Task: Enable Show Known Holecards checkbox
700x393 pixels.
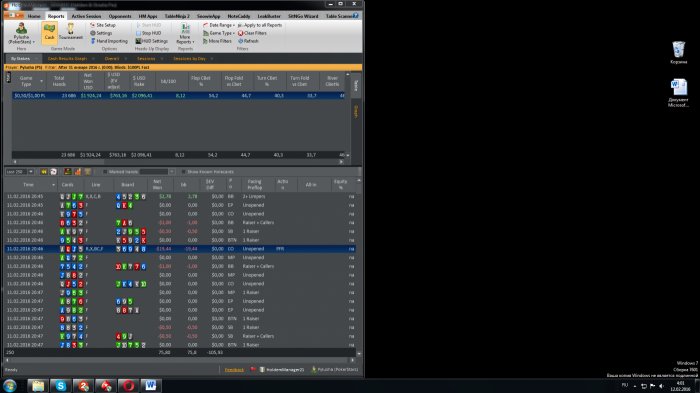Action: tap(183, 171)
